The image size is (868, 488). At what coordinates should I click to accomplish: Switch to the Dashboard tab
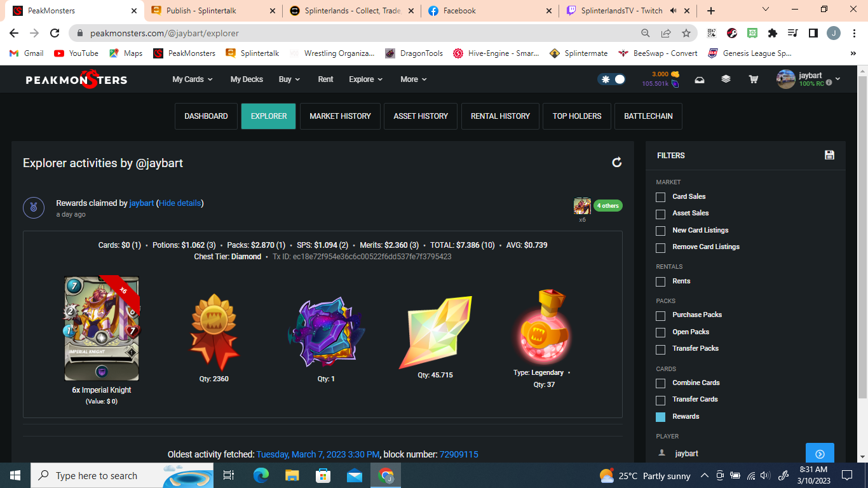206,116
